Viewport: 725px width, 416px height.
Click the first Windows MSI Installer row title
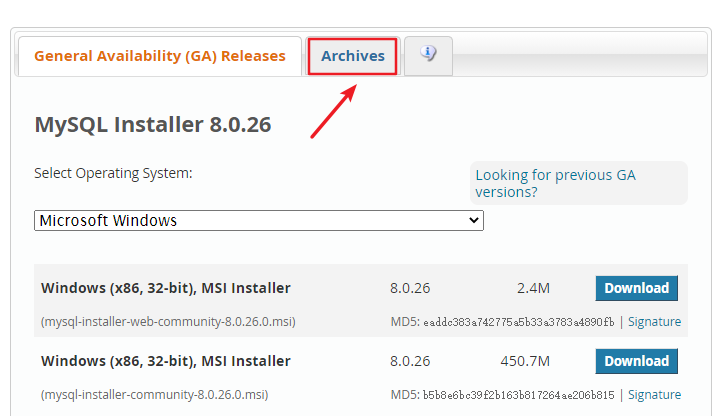tap(166, 288)
